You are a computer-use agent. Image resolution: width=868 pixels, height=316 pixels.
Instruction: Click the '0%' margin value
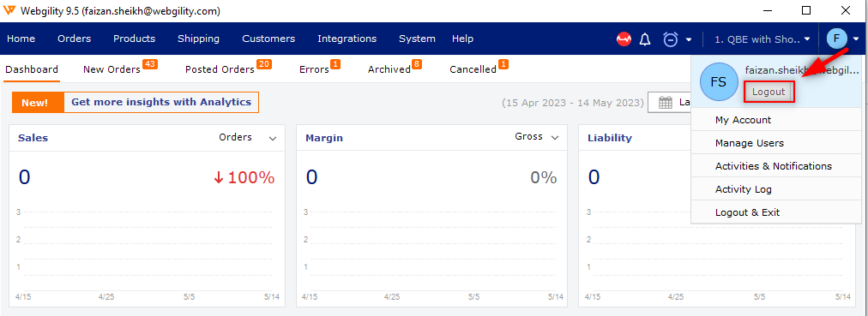[544, 177]
